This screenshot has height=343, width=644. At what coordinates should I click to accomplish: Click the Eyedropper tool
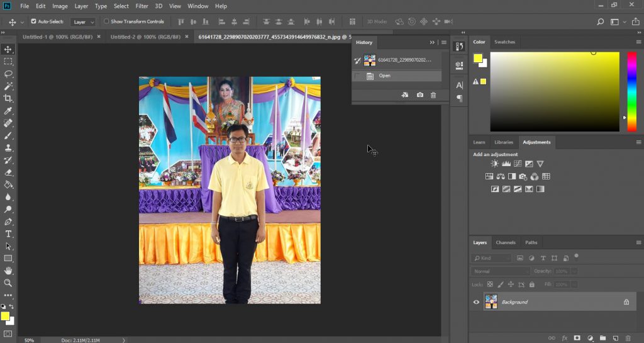(8, 111)
